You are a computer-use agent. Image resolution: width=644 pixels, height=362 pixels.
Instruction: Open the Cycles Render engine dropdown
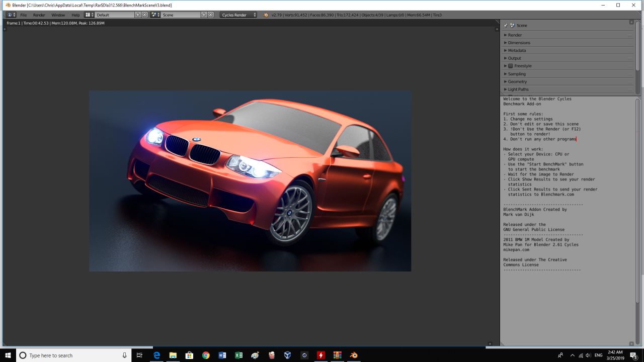tap(238, 15)
